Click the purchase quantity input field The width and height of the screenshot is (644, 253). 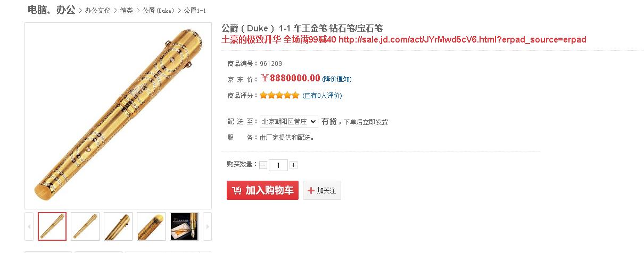[278, 165]
